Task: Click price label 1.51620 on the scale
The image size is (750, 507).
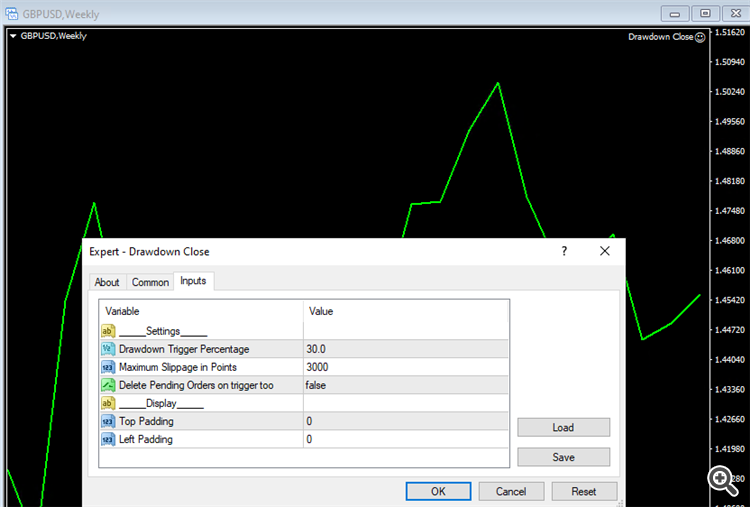Action: [729, 32]
